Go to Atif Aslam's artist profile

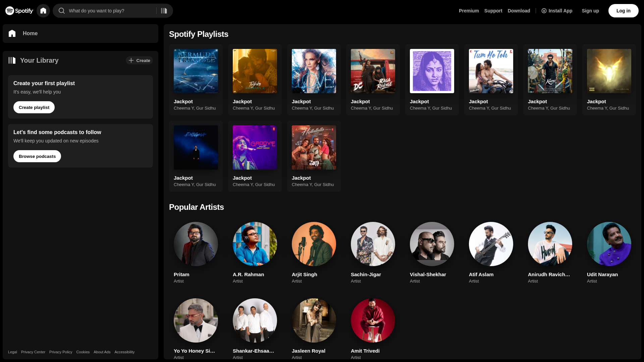coord(491,253)
